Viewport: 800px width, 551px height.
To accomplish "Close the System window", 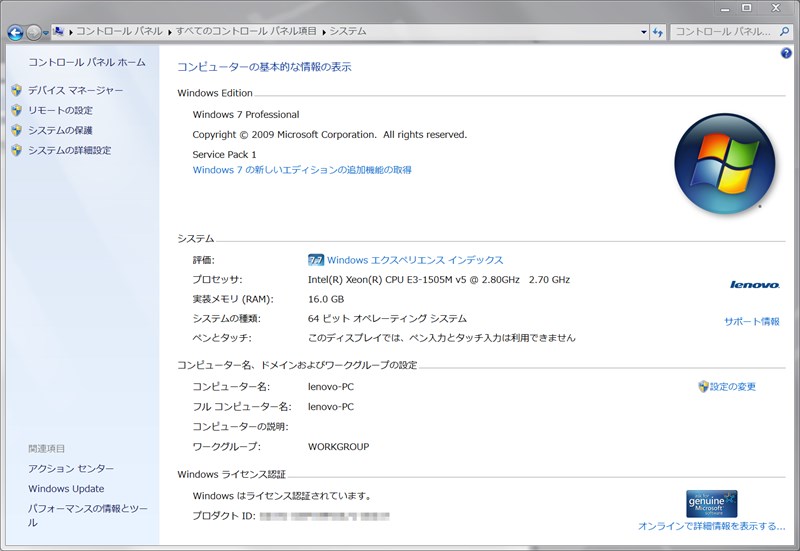I will point(776,8).
